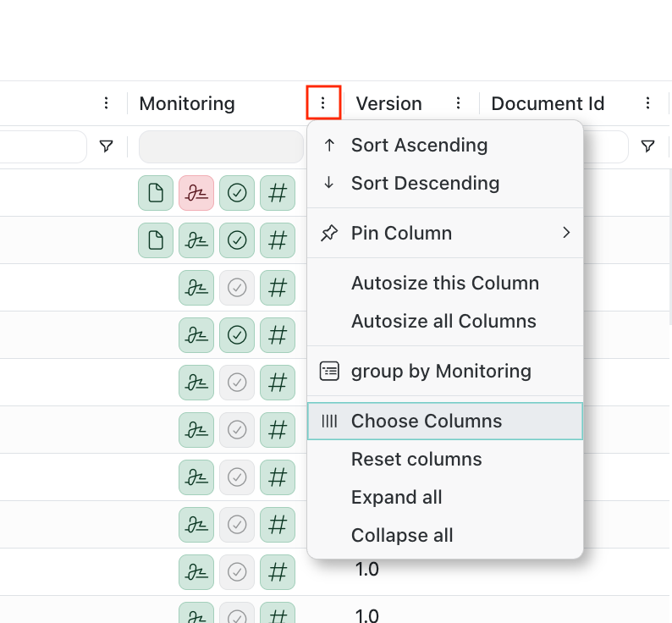Click the hash icon in first row
The width and height of the screenshot is (672, 623).
pos(278,193)
